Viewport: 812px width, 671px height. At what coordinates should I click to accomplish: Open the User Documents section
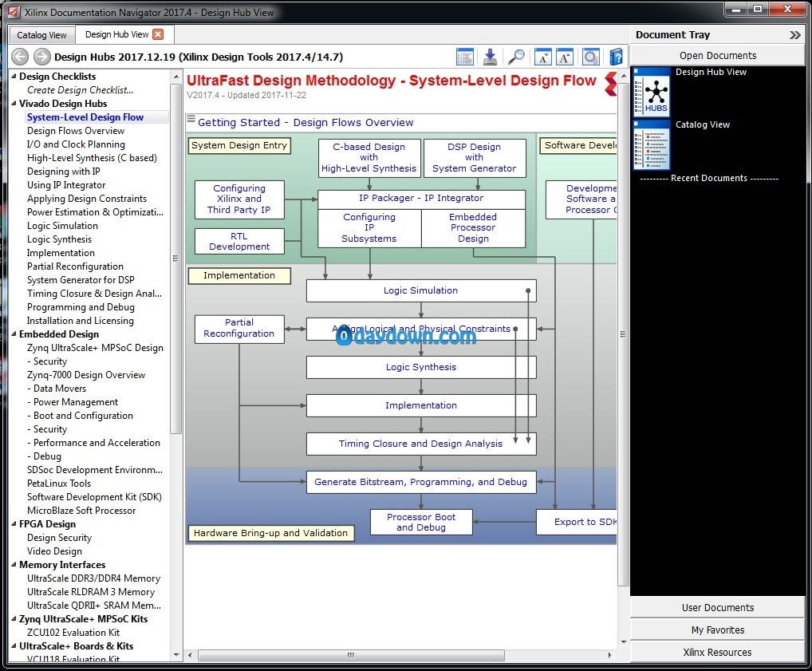(x=717, y=607)
